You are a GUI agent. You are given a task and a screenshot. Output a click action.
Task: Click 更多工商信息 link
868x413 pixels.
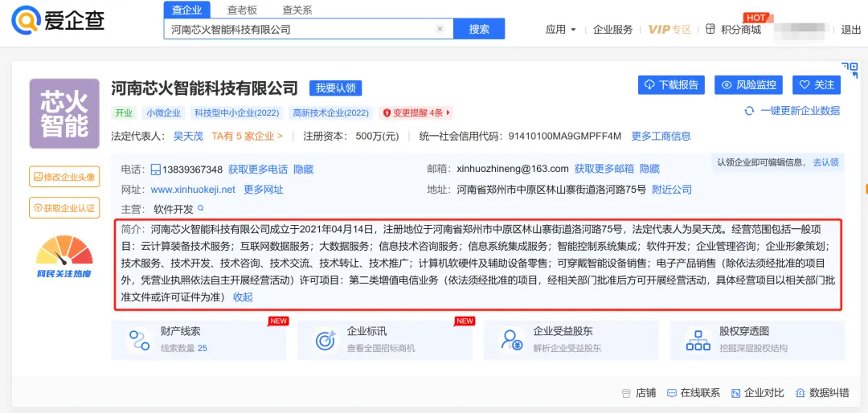[x=661, y=136]
